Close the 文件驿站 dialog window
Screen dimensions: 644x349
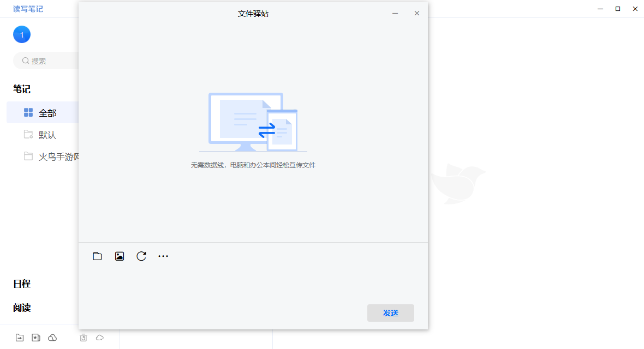[x=417, y=13]
